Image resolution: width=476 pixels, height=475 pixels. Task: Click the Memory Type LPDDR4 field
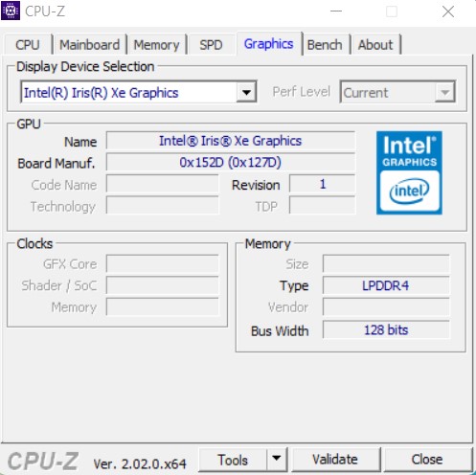click(386, 285)
